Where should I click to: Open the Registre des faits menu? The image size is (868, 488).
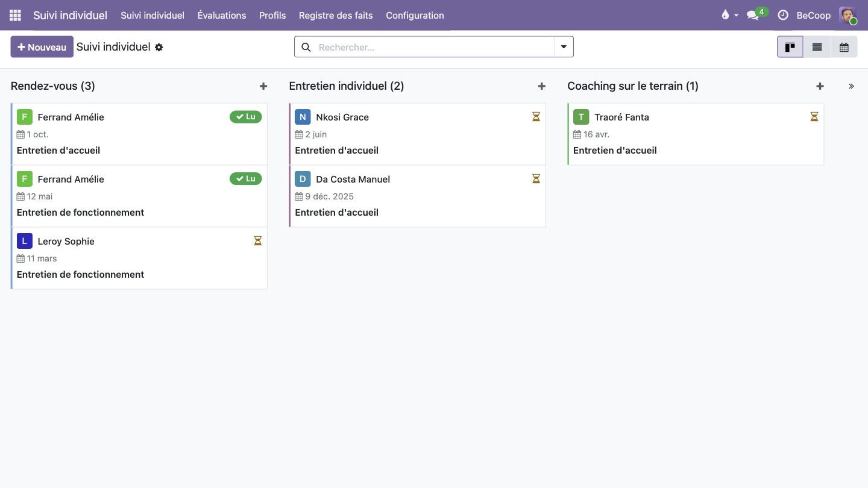coord(336,15)
